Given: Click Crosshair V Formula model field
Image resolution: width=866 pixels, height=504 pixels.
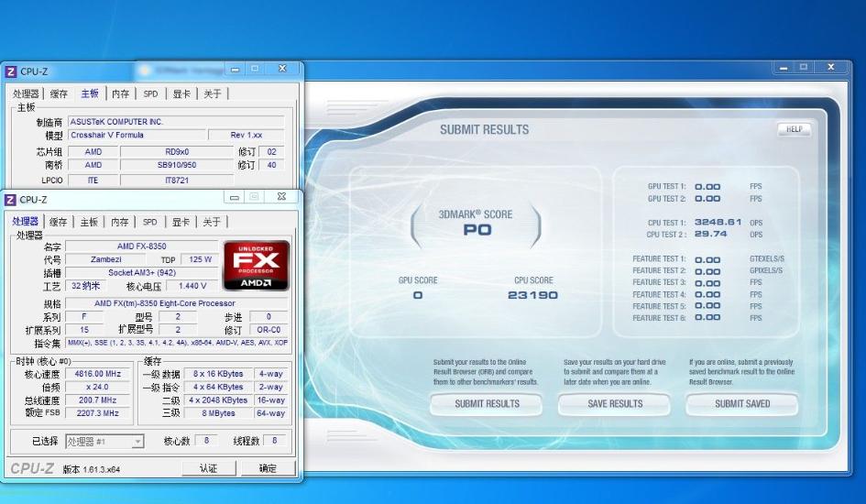Looking at the screenshot, I should 137,136.
